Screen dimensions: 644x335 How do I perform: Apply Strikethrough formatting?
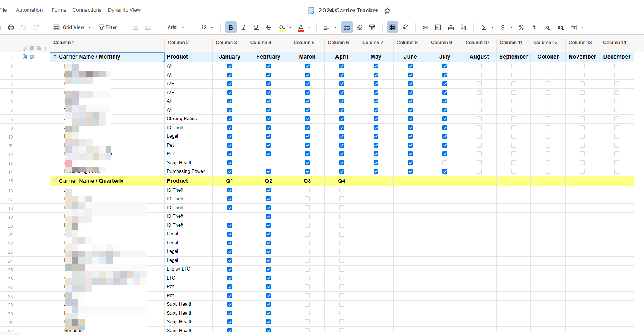point(269,27)
